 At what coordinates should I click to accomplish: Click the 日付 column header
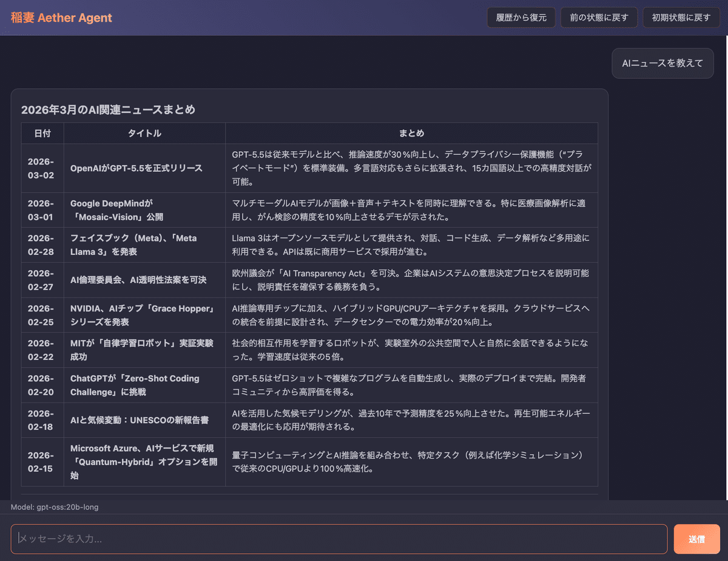(x=42, y=133)
